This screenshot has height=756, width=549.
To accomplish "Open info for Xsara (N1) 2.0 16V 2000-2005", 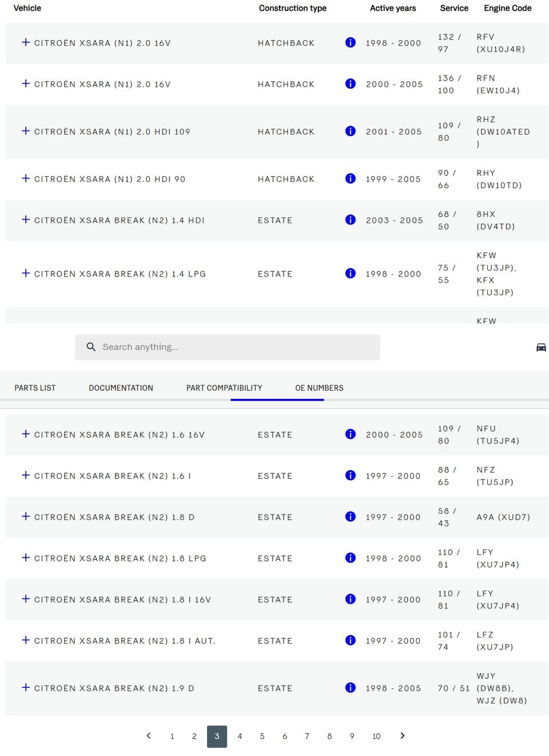I will pyautogui.click(x=351, y=84).
